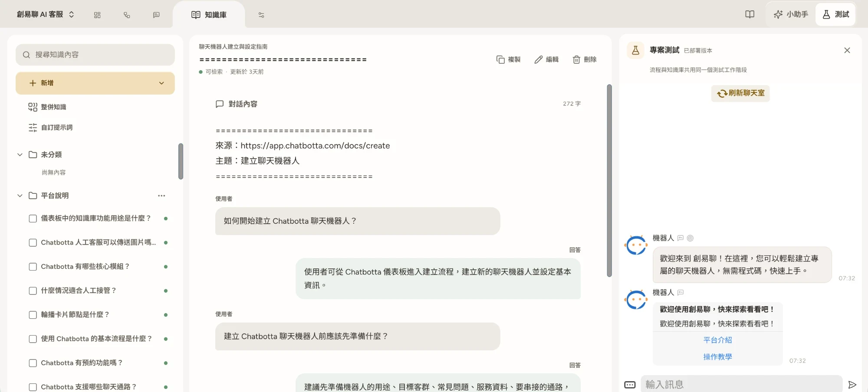Screen dimensions: 868x392
Task: Check 儀表板中的知識庫功能用途是什麼？ checkbox
Action: tap(33, 219)
